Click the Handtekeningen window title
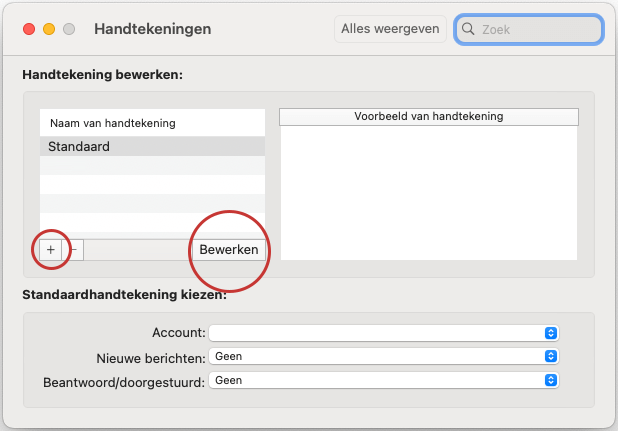 [x=152, y=29]
